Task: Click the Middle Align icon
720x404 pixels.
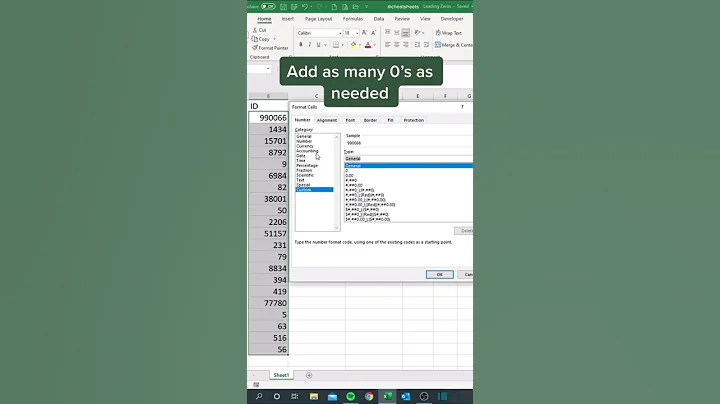Action: point(397,33)
